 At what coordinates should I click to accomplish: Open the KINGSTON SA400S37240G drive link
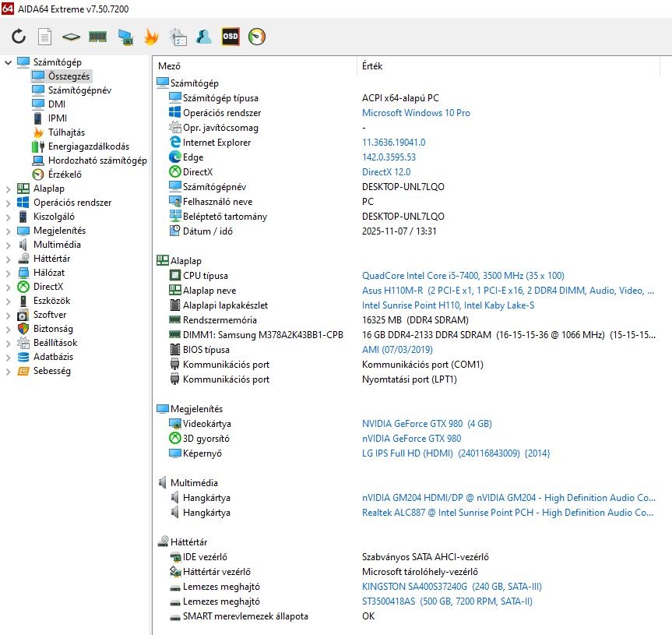pyautogui.click(x=452, y=587)
